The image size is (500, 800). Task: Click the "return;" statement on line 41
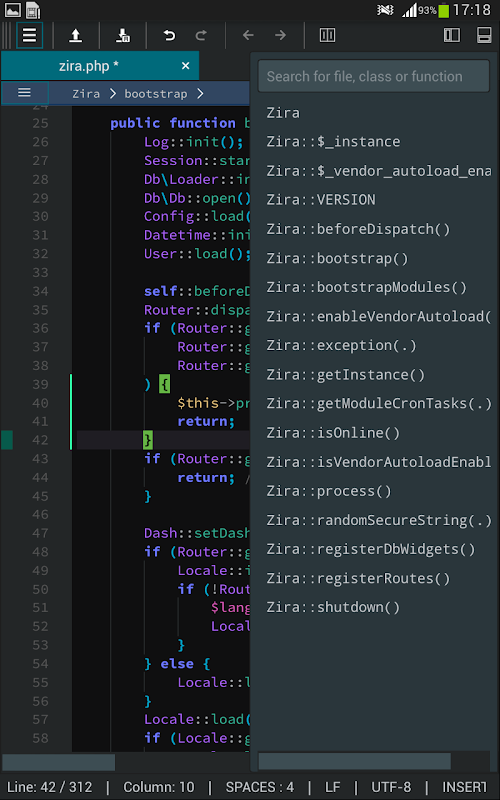[x=206, y=421]
